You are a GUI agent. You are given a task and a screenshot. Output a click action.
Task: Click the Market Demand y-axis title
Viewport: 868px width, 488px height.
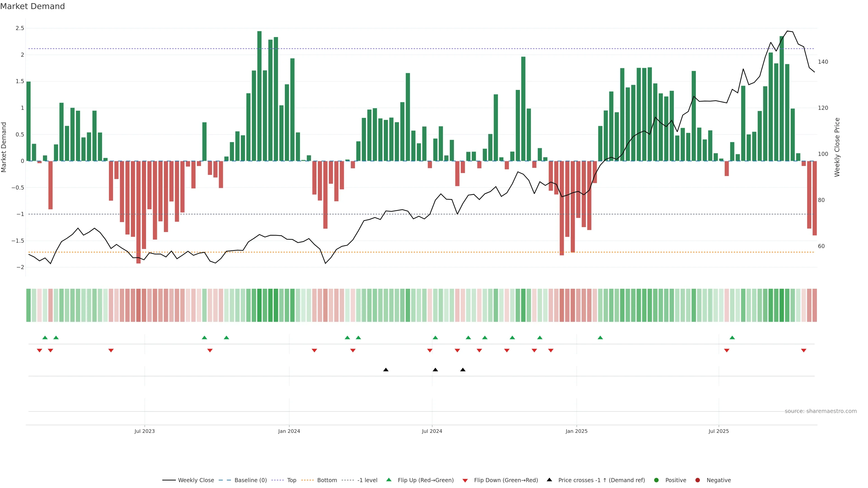click(x=4, y=147)
